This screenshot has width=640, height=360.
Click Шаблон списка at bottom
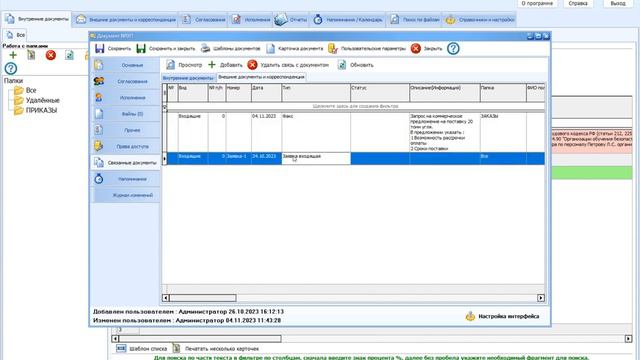click(x=142, y=349)
